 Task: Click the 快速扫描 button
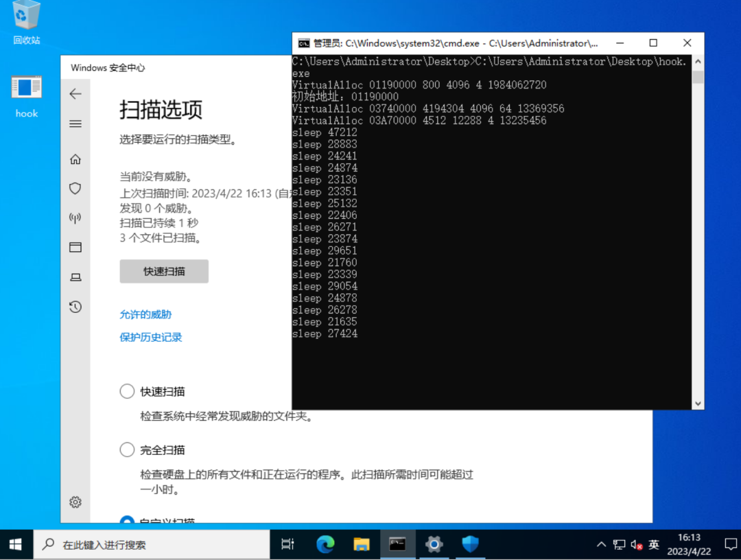(x=164, y=271)
